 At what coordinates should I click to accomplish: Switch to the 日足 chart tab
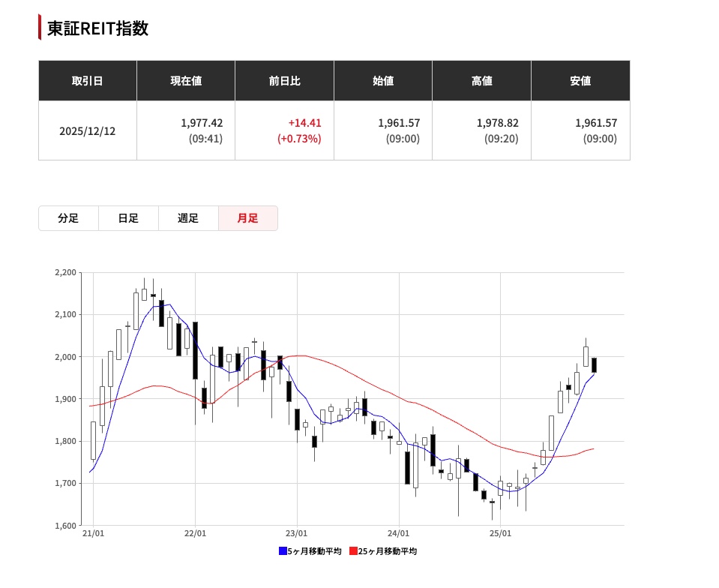(x=128, y=218)
